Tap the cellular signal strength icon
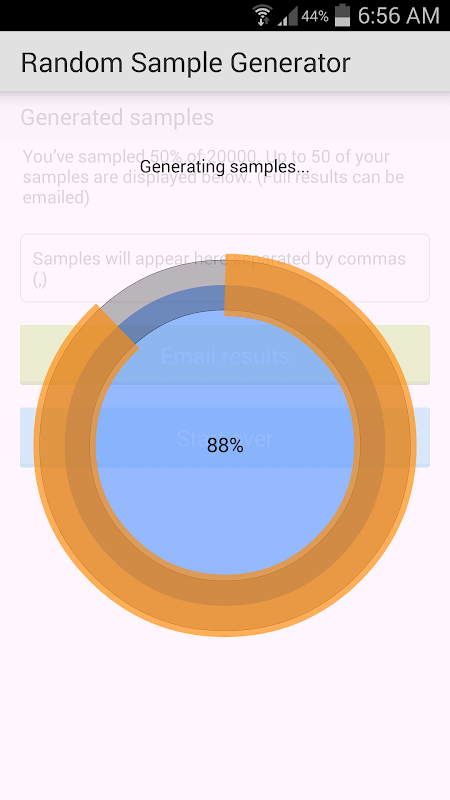Screen dimensions: 450x800 coord(287,16)
